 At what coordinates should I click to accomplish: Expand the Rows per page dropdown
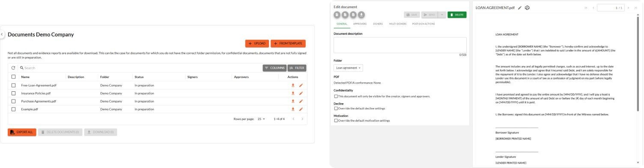pos(262,119)
